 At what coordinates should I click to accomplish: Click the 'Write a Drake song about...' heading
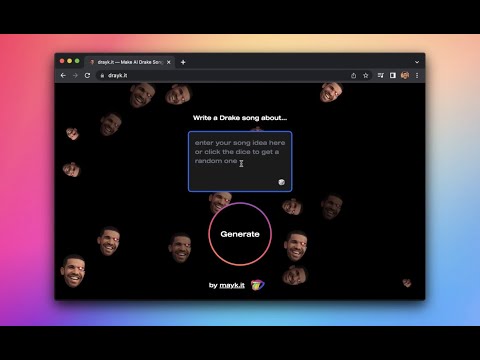[240, 118]
